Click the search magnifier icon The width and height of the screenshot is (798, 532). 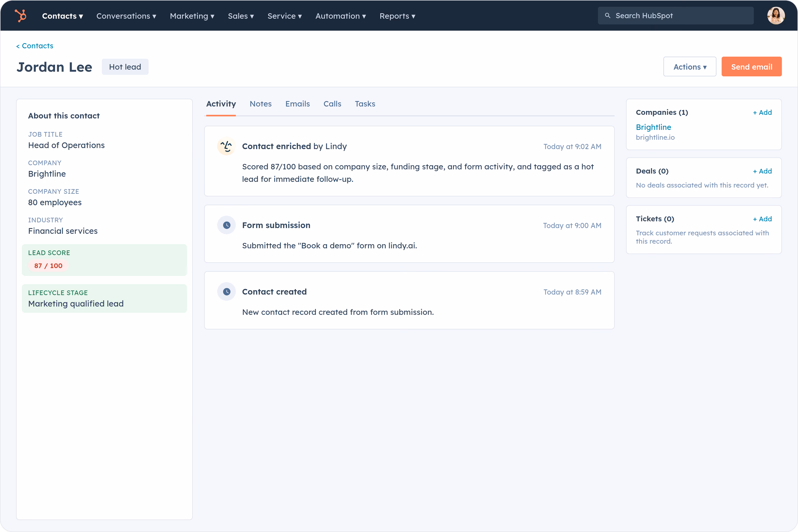coord(608,16)
